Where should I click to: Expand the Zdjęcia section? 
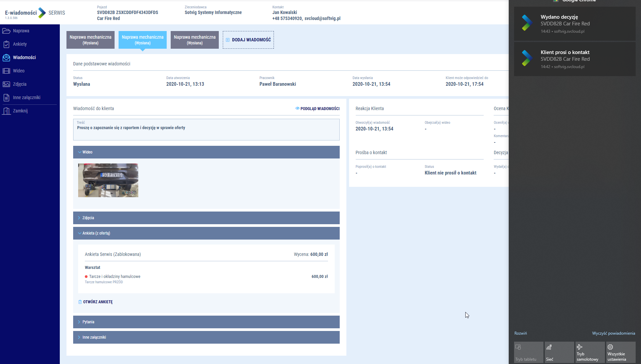click(x=206, y=218)
